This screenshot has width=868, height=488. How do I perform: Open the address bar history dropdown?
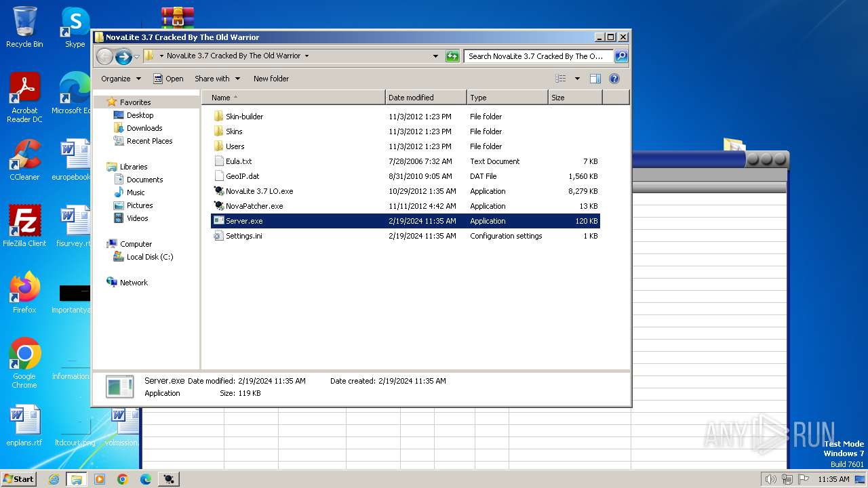click(435, 56)
